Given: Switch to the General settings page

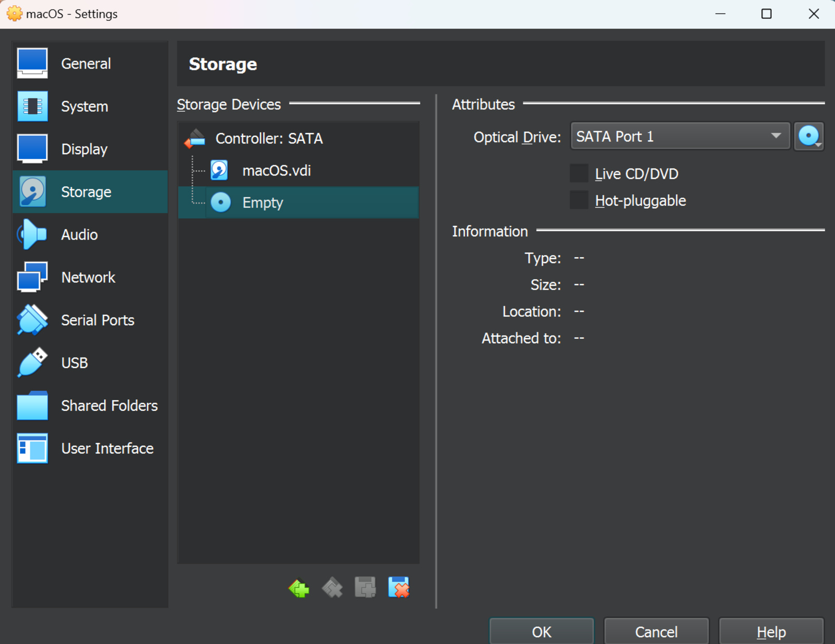Looking at the screenshot, I should point(86,63).
